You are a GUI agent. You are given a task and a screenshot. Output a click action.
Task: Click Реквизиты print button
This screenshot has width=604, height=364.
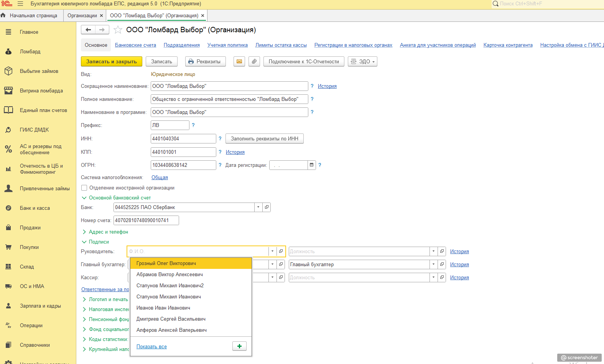click(205, 62)
